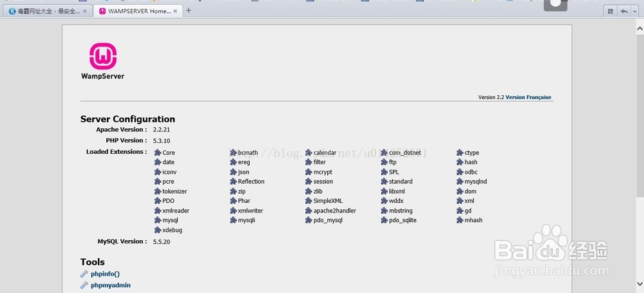Click the SimpleXML extension name

(x=328, y=201)
